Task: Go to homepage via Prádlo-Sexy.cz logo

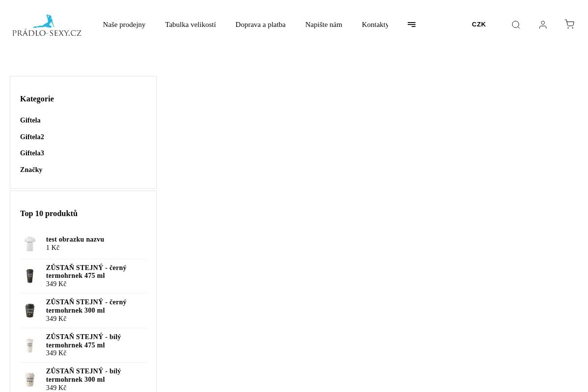Action: 47,25
